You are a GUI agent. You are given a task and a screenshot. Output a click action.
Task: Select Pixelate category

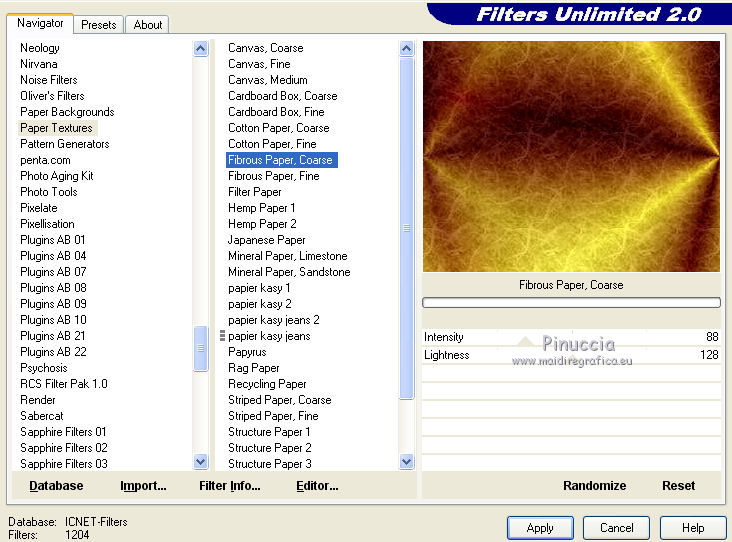[39, 208]
